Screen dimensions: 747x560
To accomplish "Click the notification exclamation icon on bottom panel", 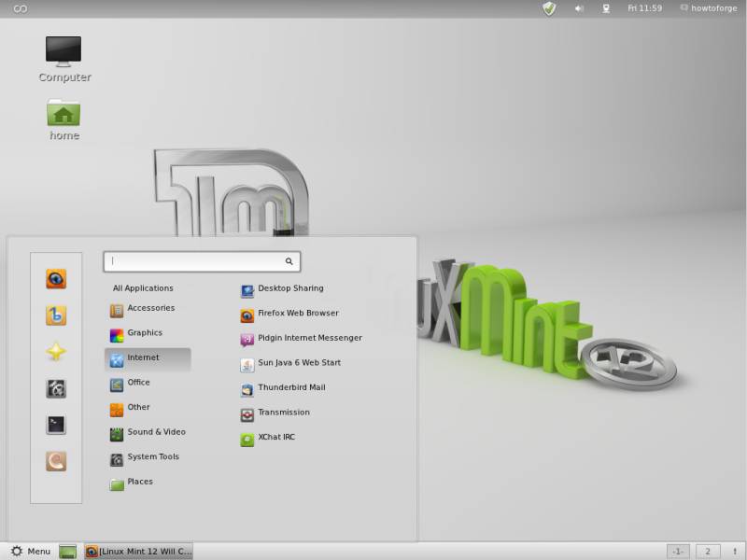I will [x=735, y=552].
